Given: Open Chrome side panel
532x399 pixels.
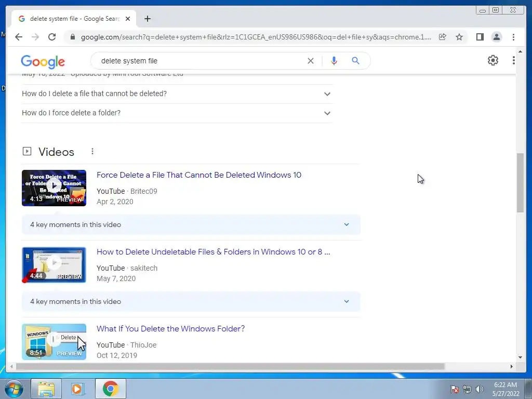Looking at the screenshot, I should (x=480, y=37).
